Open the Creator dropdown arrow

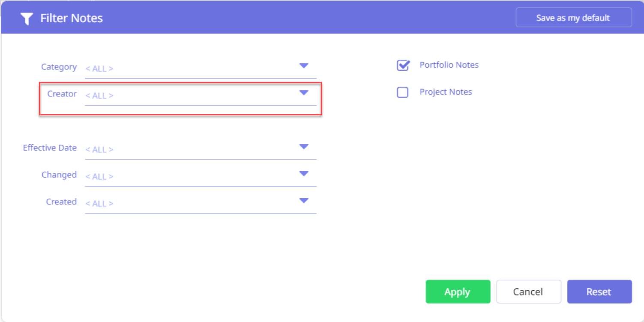tap(304, 93)
